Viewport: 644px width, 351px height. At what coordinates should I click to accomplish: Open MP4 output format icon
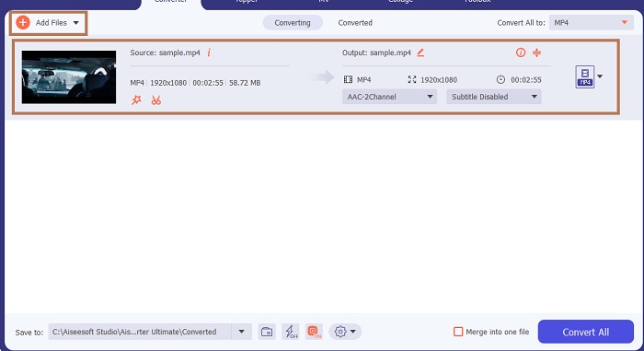pyautogui.click(x=585, y=77)
